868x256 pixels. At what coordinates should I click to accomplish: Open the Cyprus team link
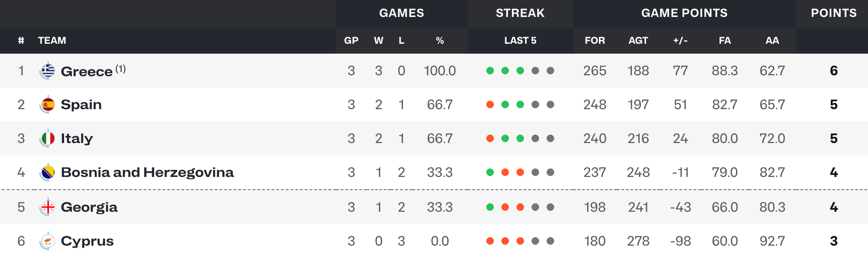tap(87, 241)
